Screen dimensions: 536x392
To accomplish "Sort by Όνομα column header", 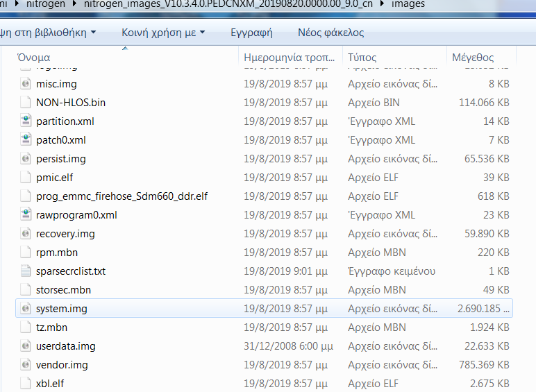I will (x=34, y=58).
